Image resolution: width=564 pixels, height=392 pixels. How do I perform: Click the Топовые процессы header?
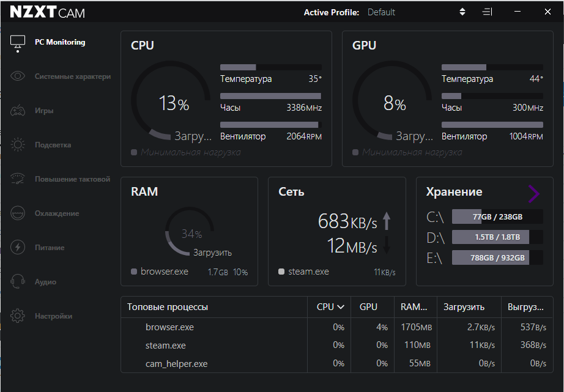click(168, 307)
